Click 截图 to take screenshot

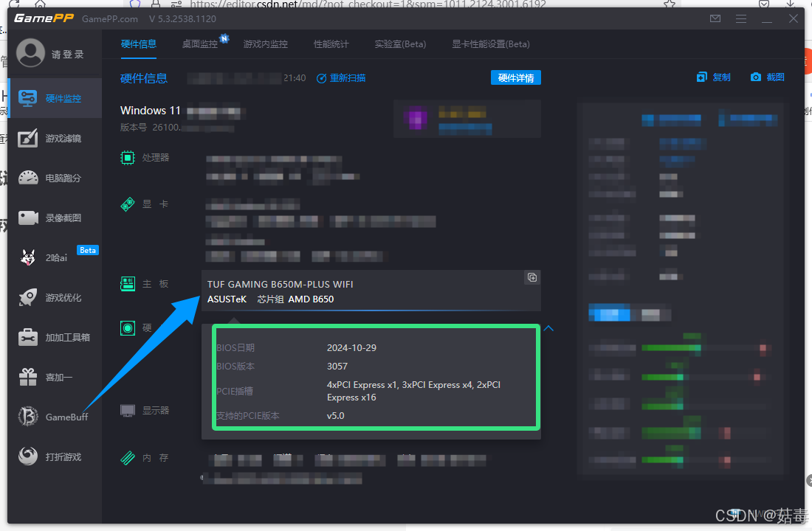pos(768,77)
